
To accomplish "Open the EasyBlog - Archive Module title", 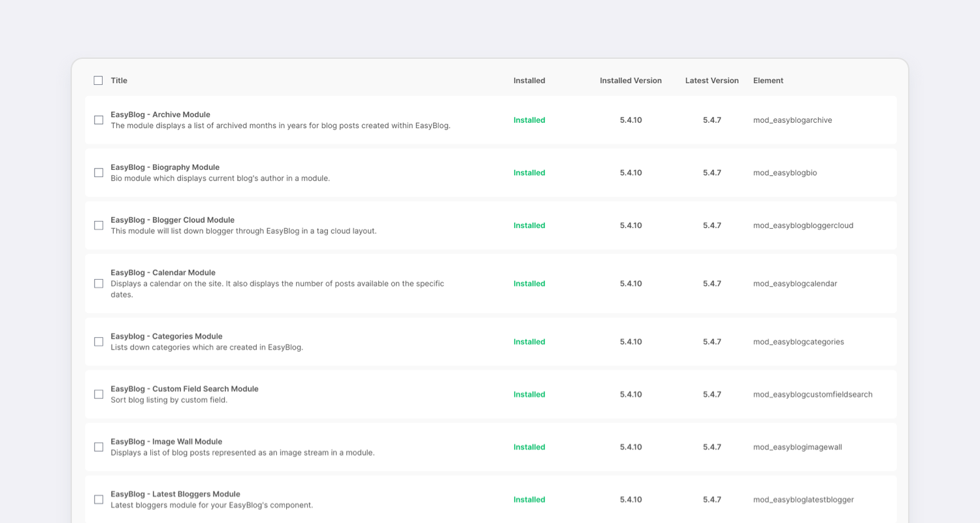I will [160, 114].
